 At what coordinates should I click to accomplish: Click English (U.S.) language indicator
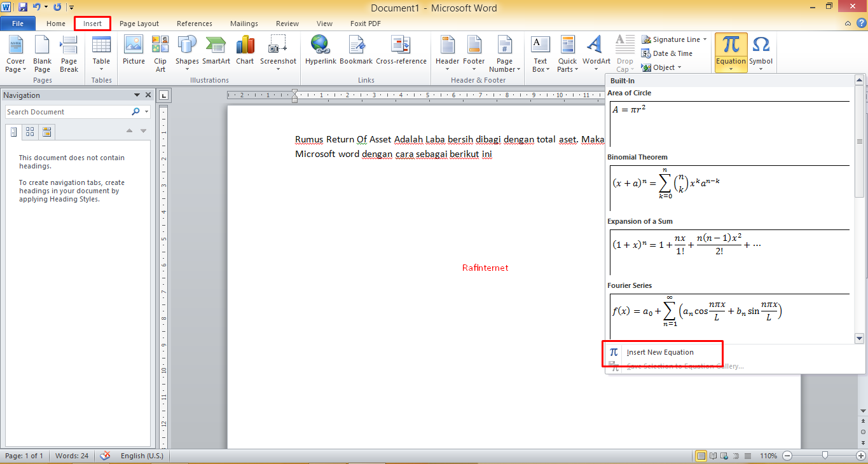[142, 456]
